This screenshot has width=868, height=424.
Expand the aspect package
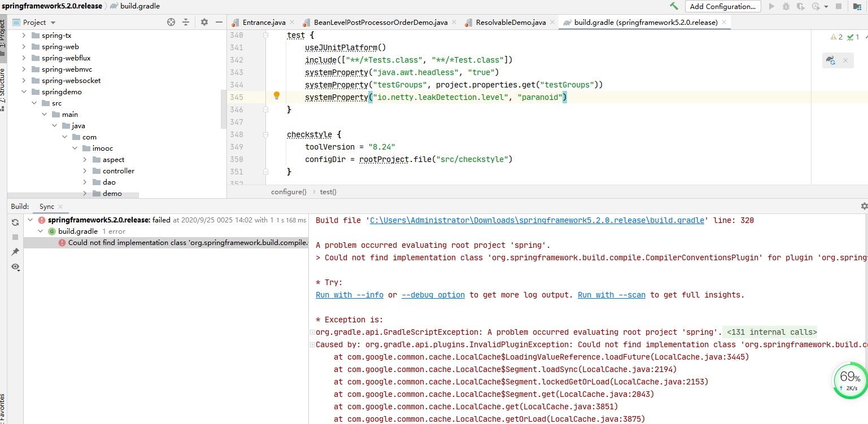85,159
